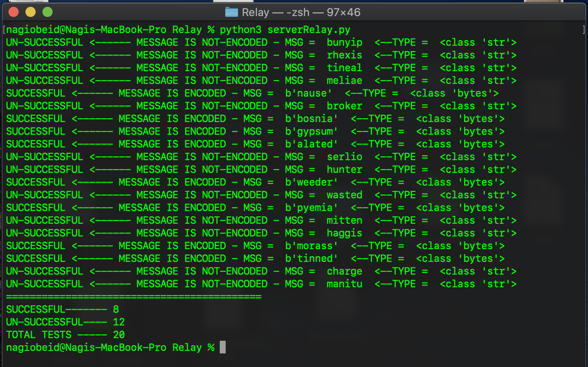Click 'python3' in the command line
Viewport: 588px width, 367px height.
click(241, 30)
